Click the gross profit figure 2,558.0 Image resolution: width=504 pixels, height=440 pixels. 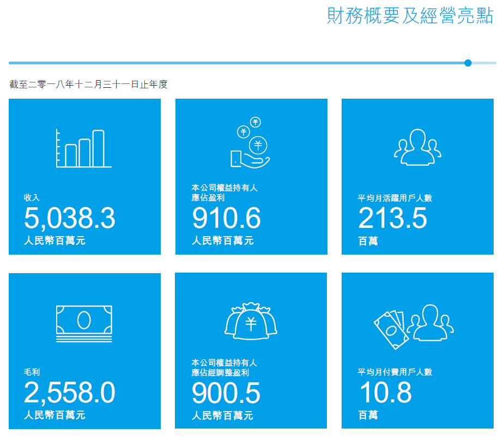click(69, 393)
